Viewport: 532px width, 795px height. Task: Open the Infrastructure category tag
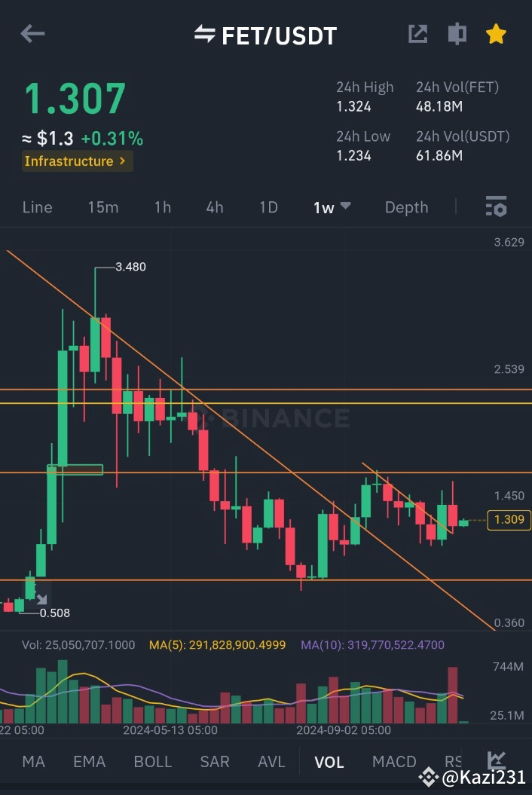click(77, 161)
